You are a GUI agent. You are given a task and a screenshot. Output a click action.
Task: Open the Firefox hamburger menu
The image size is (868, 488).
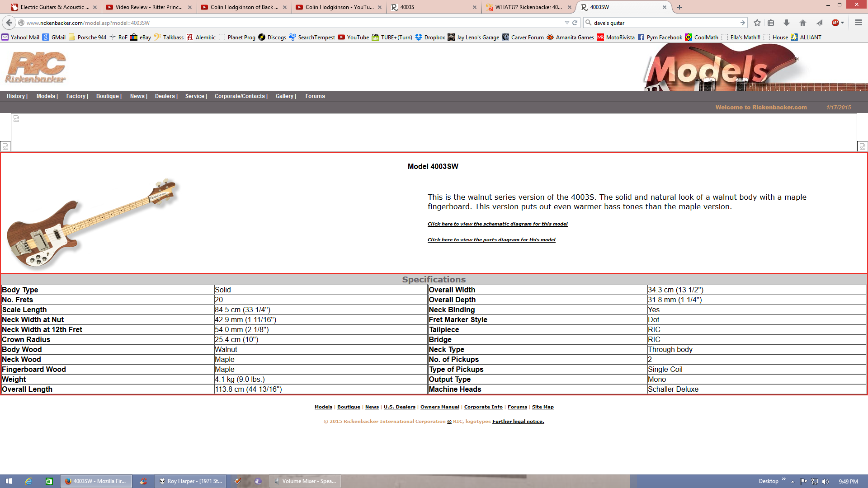(859, 23)
